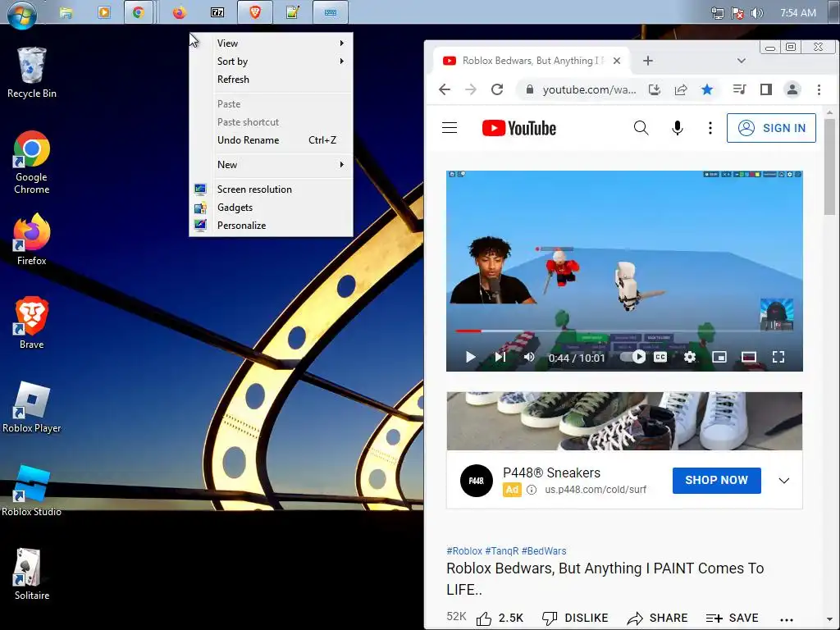Toggle closed captions on the video

coord(660,357)
